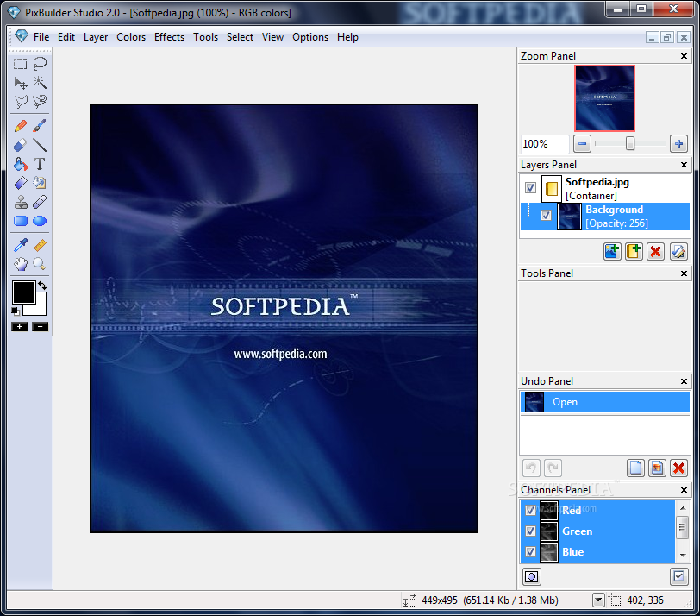Toggle visibility of Background layer
The width and height of the screenshot is (700, 616).
546,216
